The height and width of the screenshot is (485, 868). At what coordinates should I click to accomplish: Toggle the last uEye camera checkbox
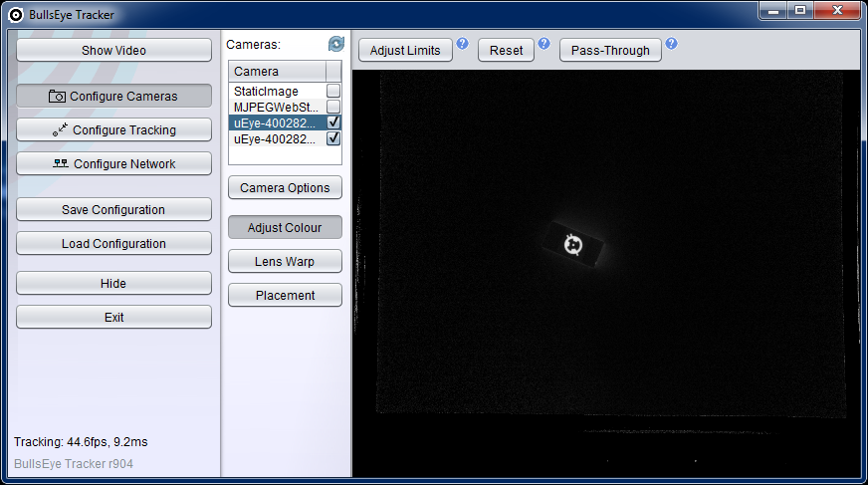click(x=333, y=138)
